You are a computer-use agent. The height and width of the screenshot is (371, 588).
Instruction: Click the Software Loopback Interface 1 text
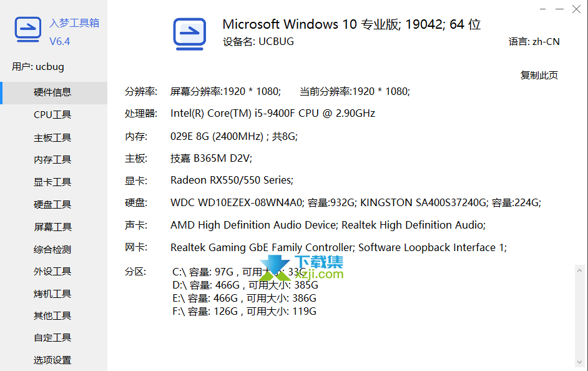(433, 247)
